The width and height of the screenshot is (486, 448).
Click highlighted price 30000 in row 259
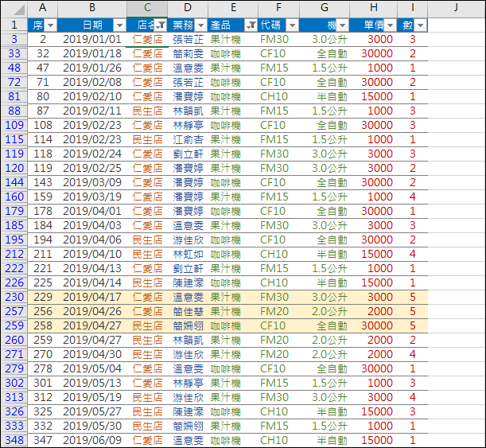[x=374, y=325]
